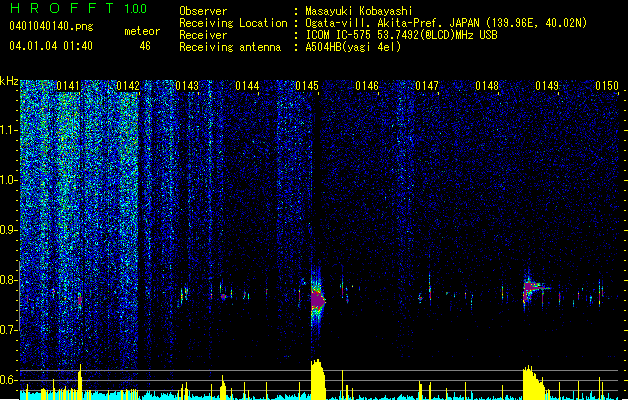Viewport: 629px width, 400px height.
Task: Click the 0.8 frequency axis label
Action: click(8, 280)
